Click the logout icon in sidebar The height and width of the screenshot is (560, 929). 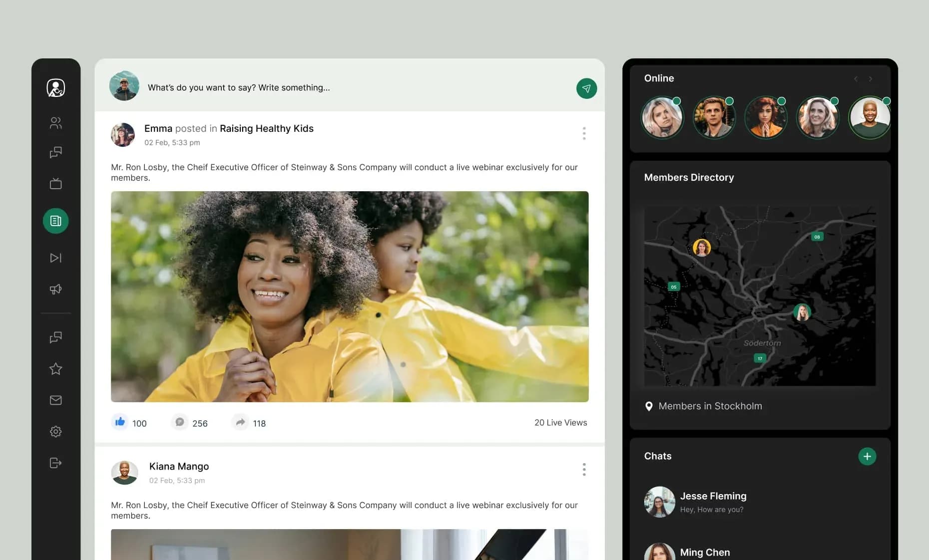pyautogui.click(x=56, y=463)
